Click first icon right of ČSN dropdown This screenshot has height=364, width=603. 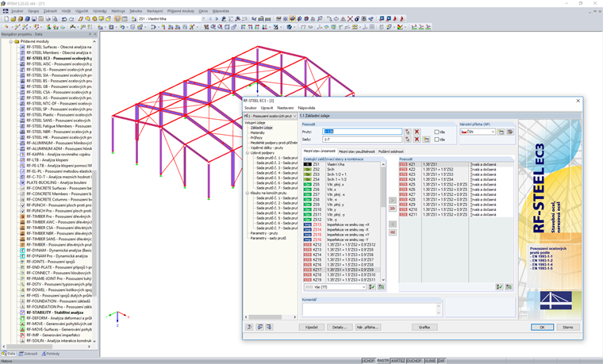point(501,132)
